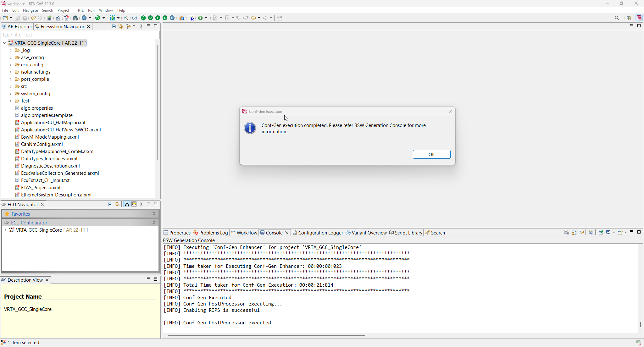Click the blue O circle toolbar icon
644x347 pixels.
[172, 18]
